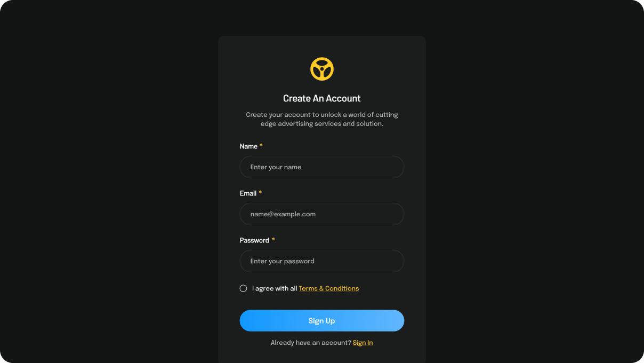This screenshot has height=363, width=644.
Task: Click the 'I agree with all' text
Action: [275, 288]
